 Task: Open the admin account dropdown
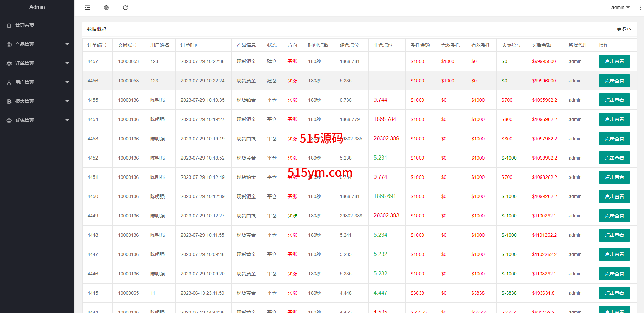click(620, 7)
